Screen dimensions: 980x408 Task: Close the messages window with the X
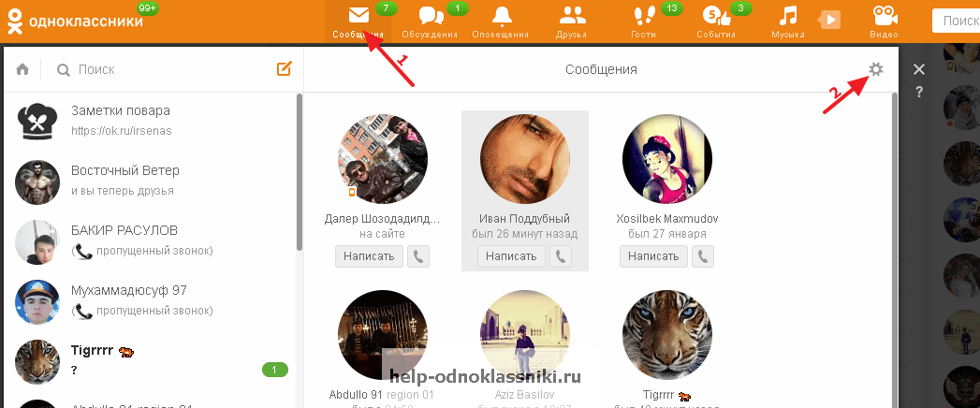pos(919,69)
